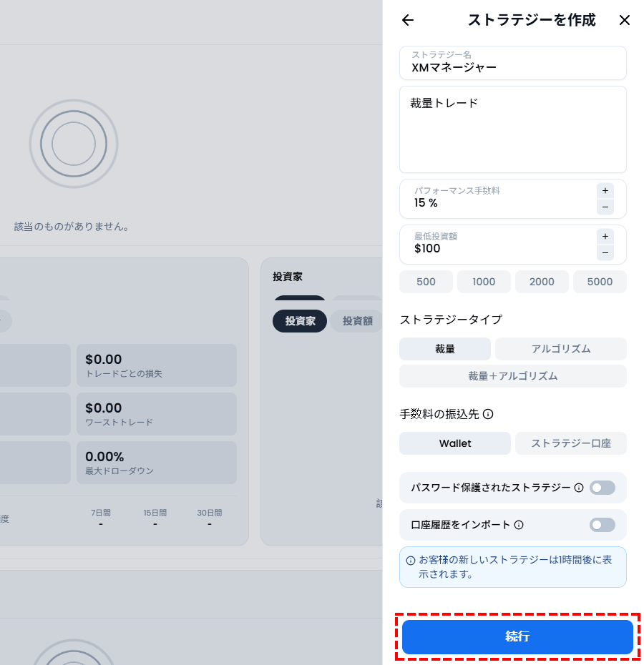Click the back arrow in strategy panel
The height and width of the screenshot is (665, 644).
click(x=408, y=20)
